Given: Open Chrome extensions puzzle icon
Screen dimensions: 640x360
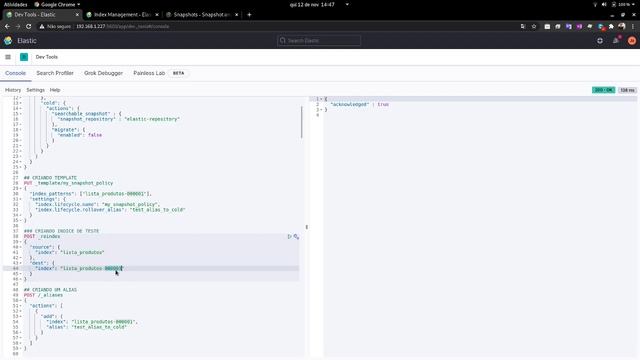Looking at the screenshot, I should pos(611,27).
